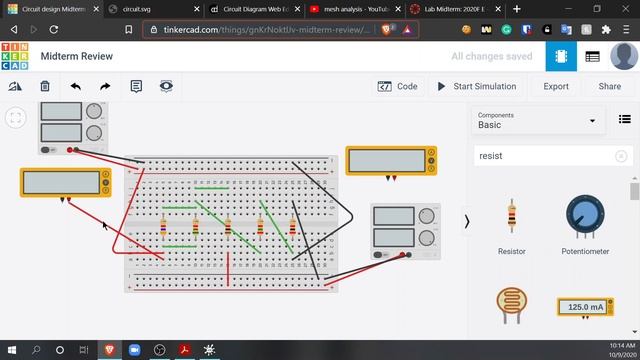Viewport: 640px width, 360px height.
Task: Open Brave Rewards triangle icon
Action: (407, 29)
